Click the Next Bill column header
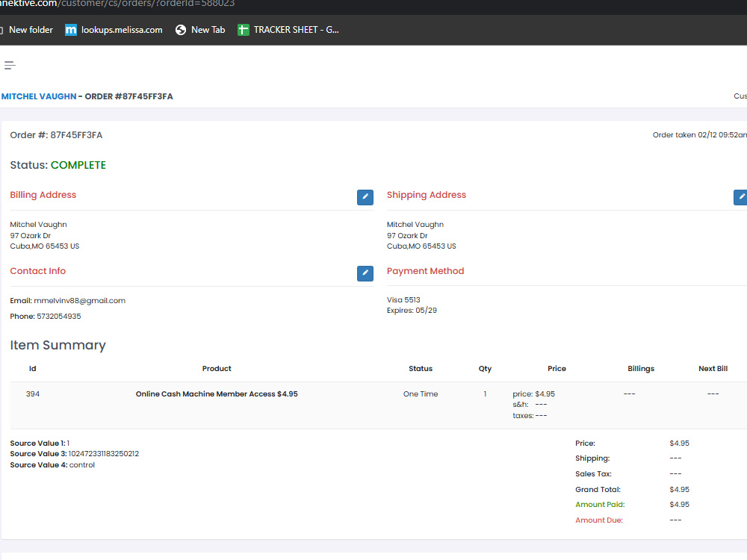Screen dimensions: 747x560 point(713,369)
